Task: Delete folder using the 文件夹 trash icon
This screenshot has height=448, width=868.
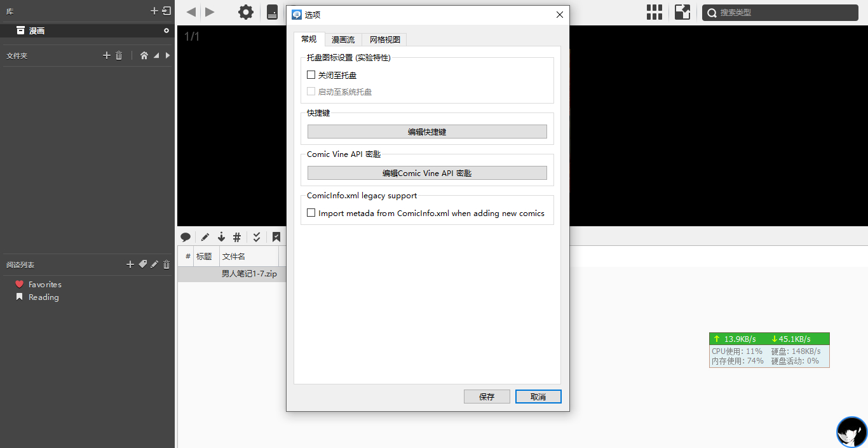Action: pyautogui.click(x=119, y=55)
